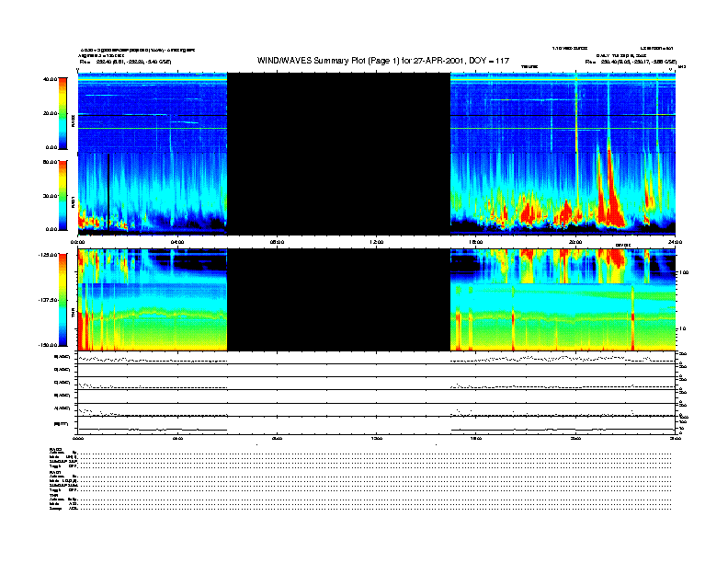Viewport: 728px width, 563px height.
Task: Click 04:00 tick label under RAD1 spectrogram
Action: (177, 242)
